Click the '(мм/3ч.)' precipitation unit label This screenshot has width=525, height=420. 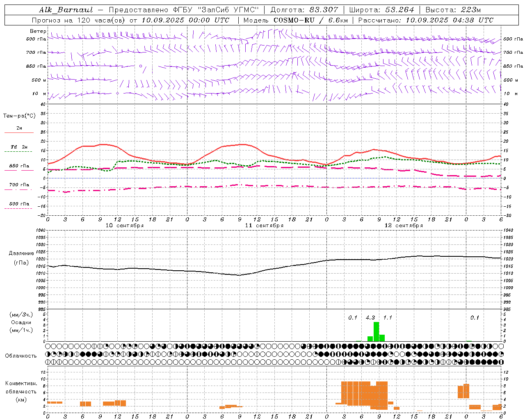21,315
